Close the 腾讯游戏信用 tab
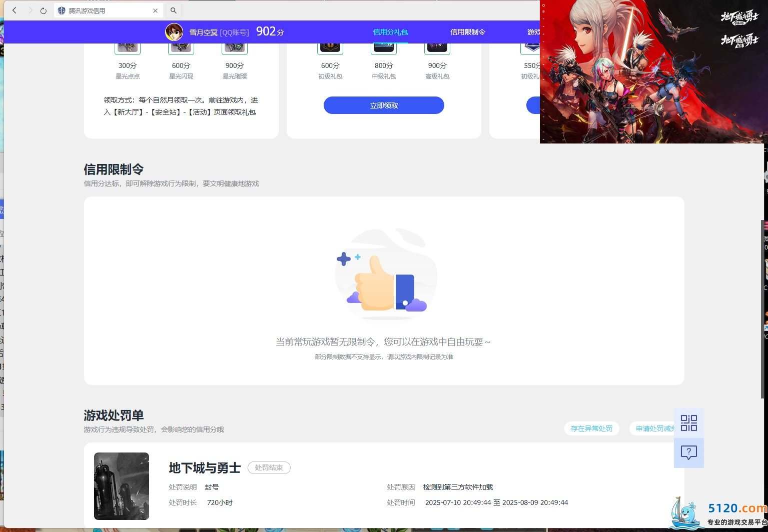The image size is (768, 532). 155,10
